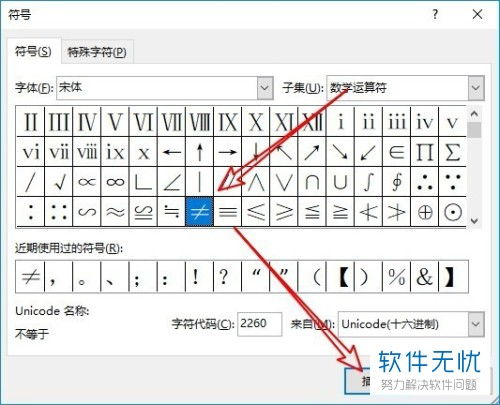500x405 pixels.
Task: Switch to the 符号(S) tab
Action: pos(33,52)
